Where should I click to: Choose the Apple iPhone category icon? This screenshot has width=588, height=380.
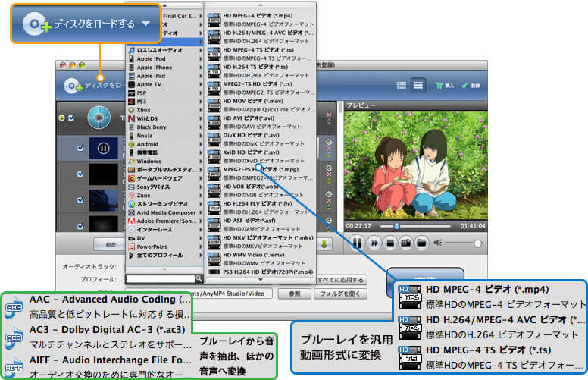[131, 68]
